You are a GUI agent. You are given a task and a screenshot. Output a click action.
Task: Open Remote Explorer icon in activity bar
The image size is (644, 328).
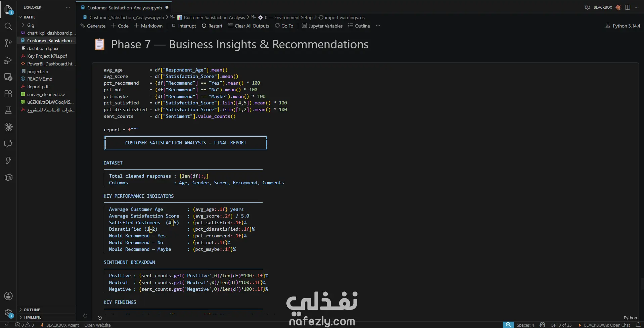tap(8, 77)
